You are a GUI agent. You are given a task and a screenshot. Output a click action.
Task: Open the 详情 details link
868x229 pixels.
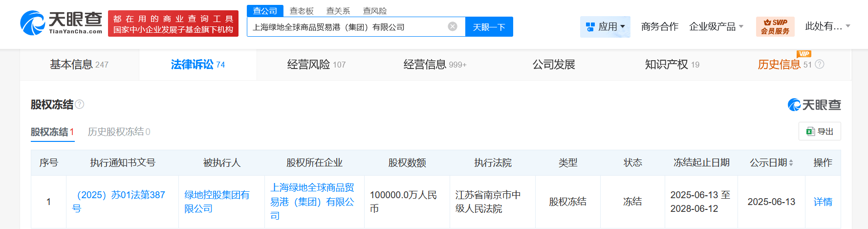(823, 202)
